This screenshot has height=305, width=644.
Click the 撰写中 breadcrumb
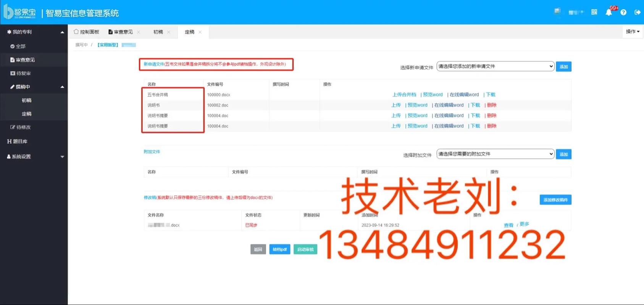pyautogui.click(x=81, y=45)
